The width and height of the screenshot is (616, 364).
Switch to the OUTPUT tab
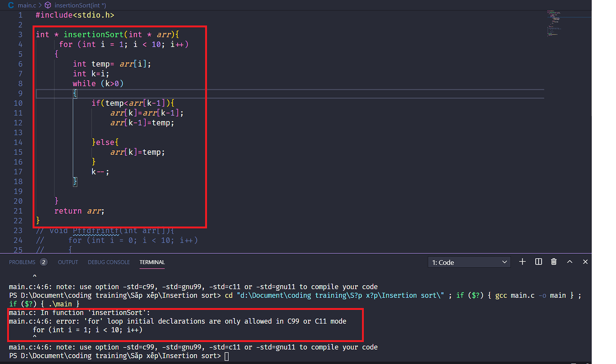(x=68, y=262)
